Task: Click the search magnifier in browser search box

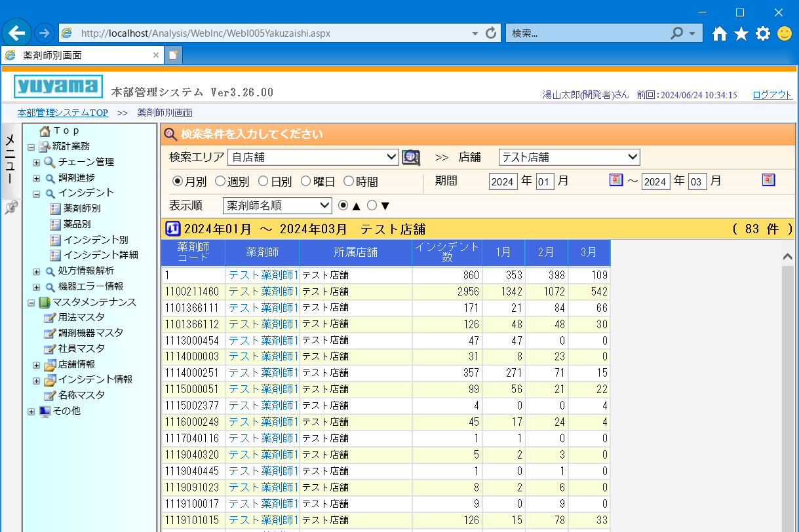Action: 677,33
